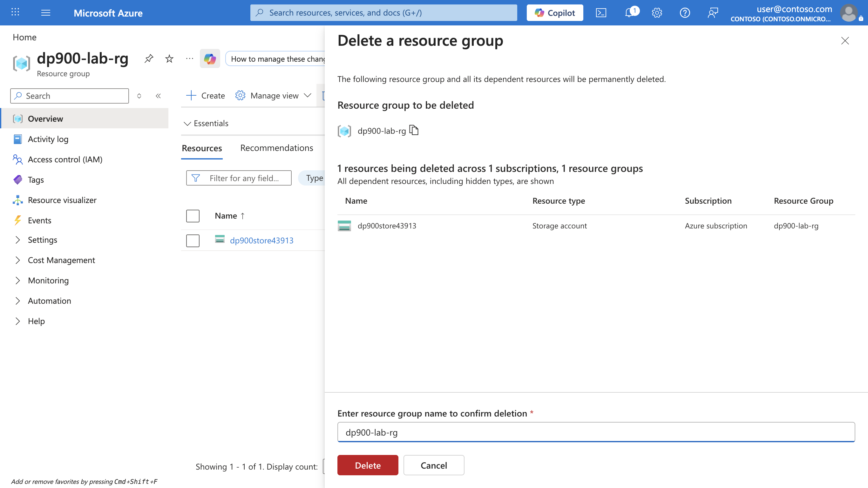Click 'Storage account' cell in deletion table

(559, 226)
